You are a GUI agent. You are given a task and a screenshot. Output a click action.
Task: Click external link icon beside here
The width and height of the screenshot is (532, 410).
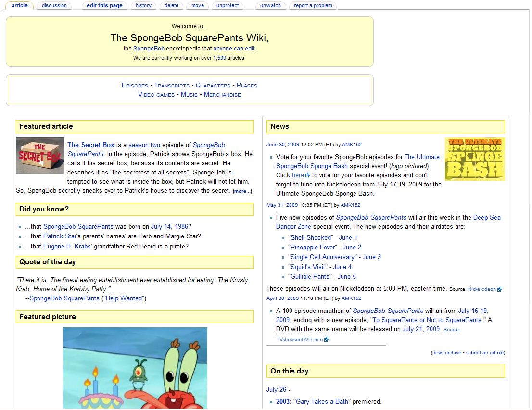pyautogui.click(x=308, y=175)
